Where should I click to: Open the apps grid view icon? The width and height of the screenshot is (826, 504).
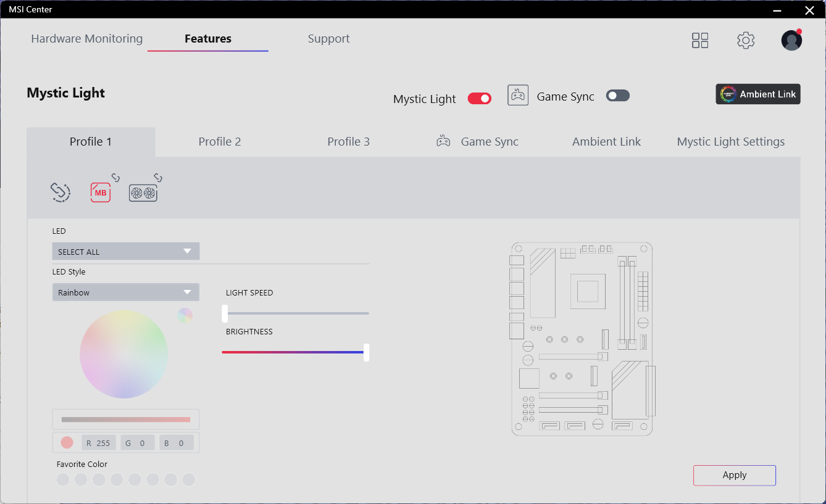700,41
